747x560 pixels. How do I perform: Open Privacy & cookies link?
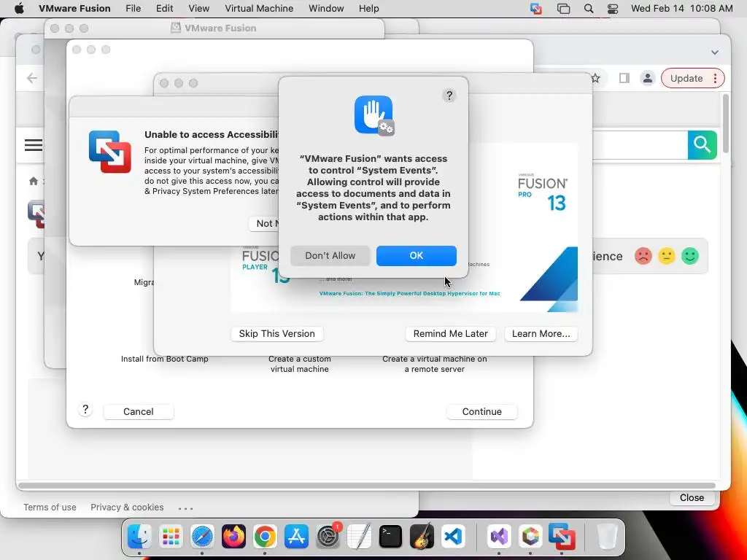click(x=127, y=507)
